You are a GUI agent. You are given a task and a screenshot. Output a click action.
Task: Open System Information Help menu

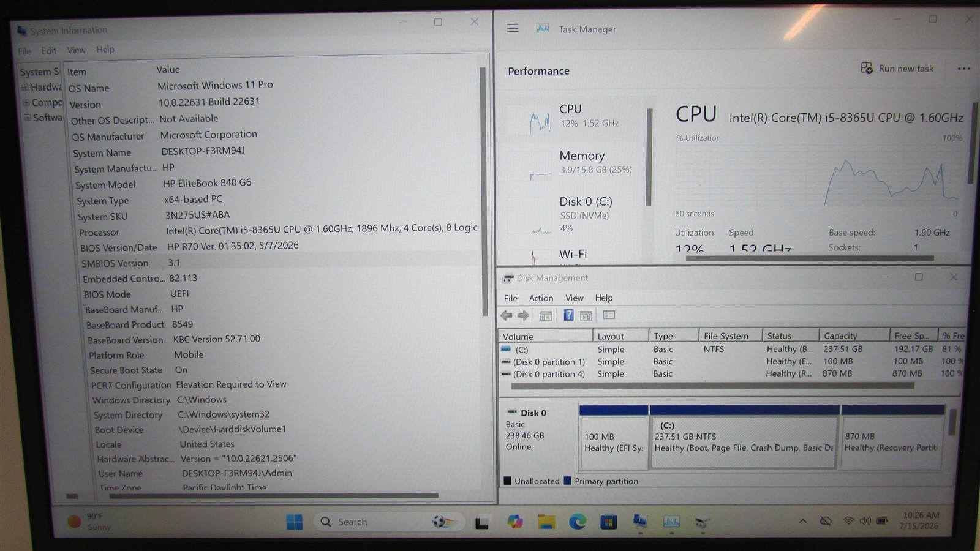coord(105,49)
